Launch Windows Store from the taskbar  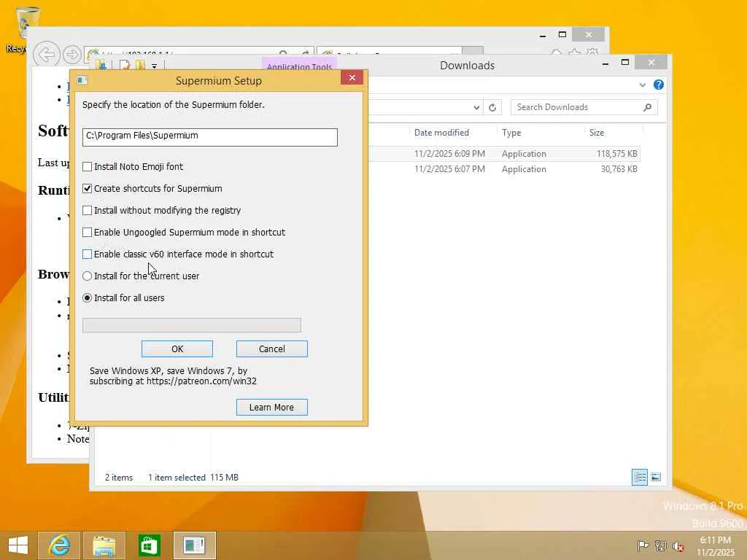tap(149, 545)
